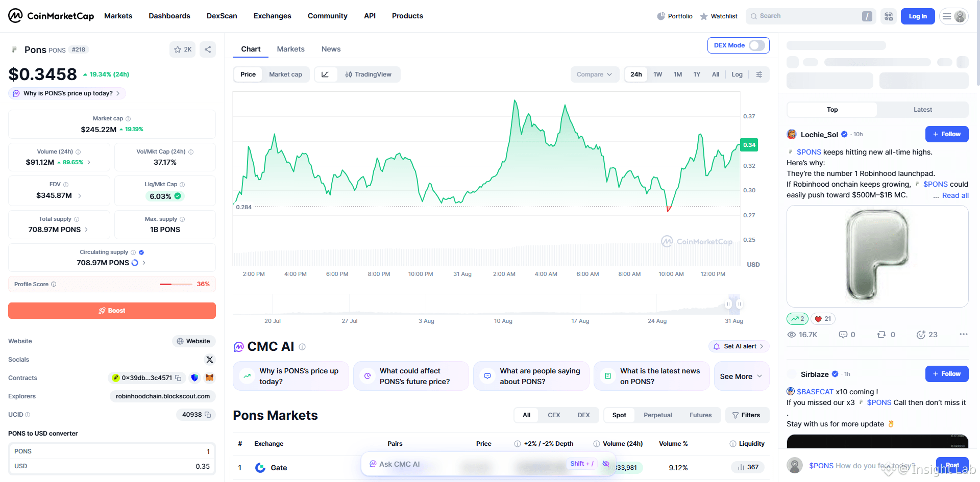The height and width of the screenshot is (482, 980).
Task: Toggle DEX Mode switch
Action: pos(757,45)
